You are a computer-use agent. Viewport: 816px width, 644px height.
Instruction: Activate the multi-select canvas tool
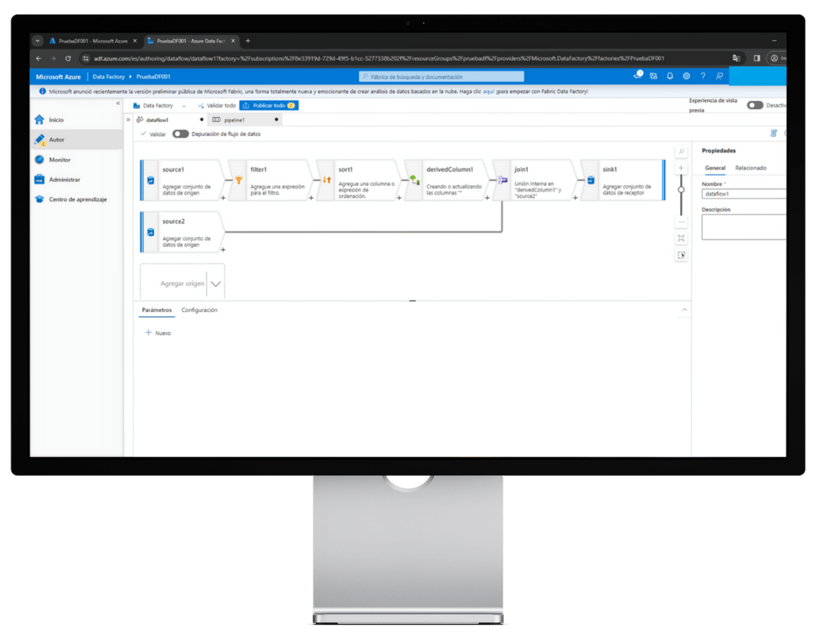[x=682, y=255]
